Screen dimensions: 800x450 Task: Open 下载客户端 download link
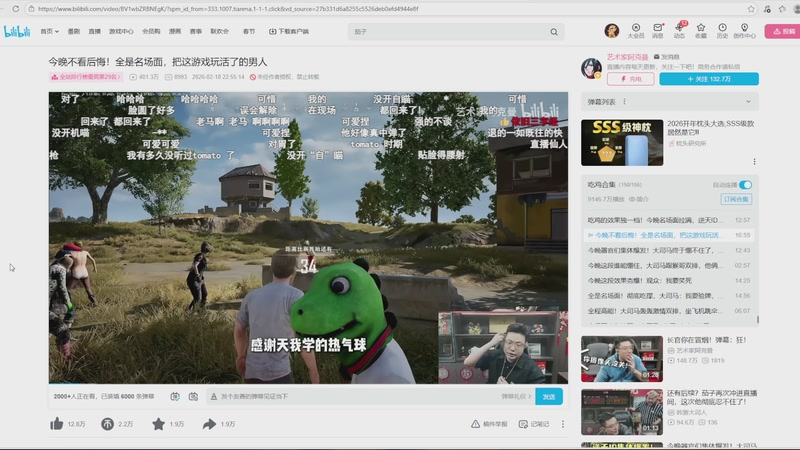click(x=289, y=32)
